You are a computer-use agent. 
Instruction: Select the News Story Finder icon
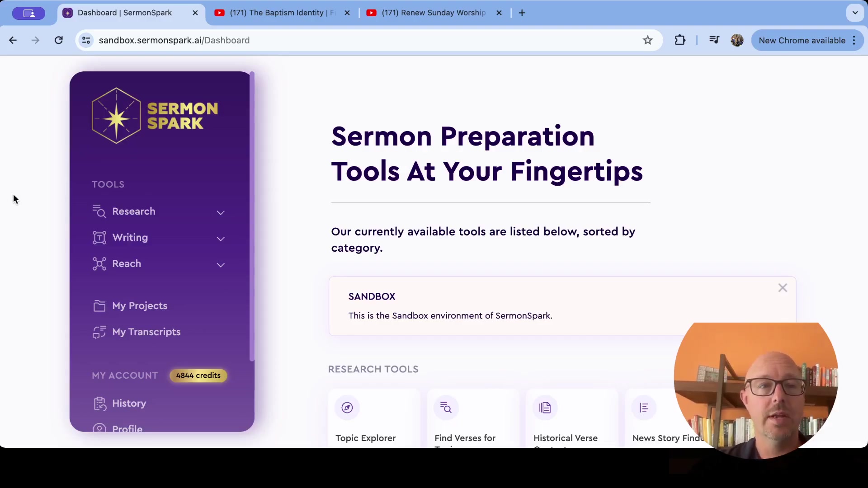(644, 408)
